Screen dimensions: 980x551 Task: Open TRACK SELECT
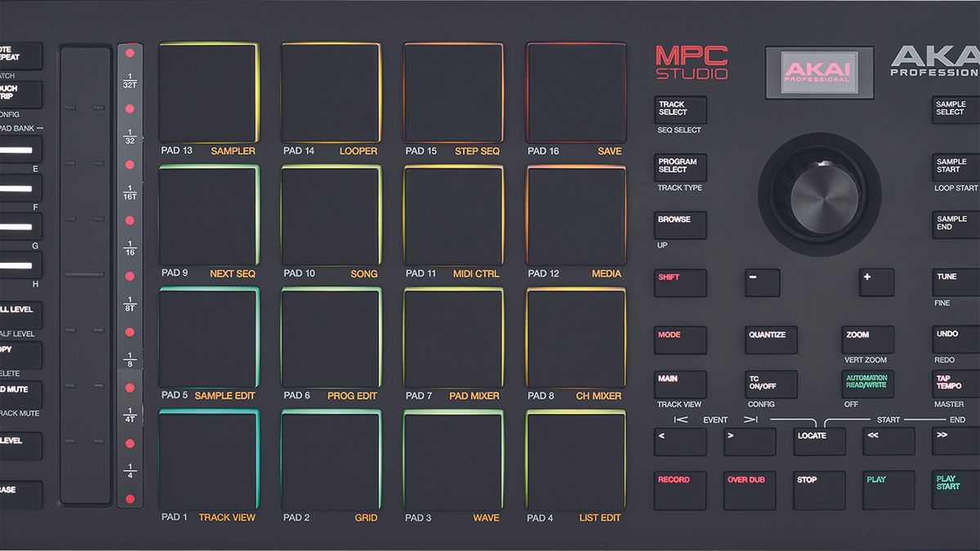(679, 111)
